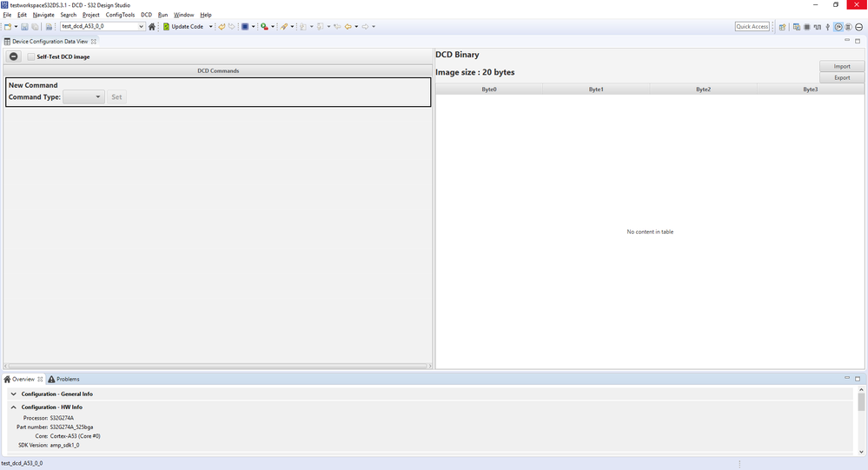Click the remove command minus button

click(14, 56)
